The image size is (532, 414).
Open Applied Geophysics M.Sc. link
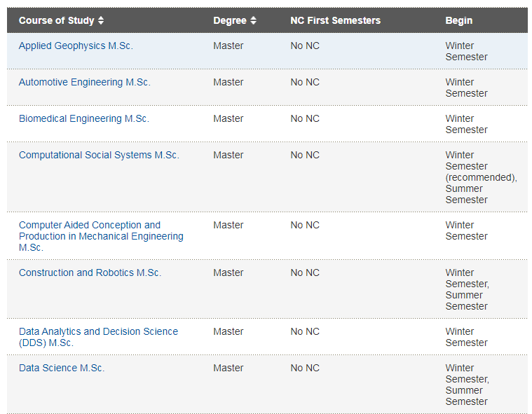[76, 46]
